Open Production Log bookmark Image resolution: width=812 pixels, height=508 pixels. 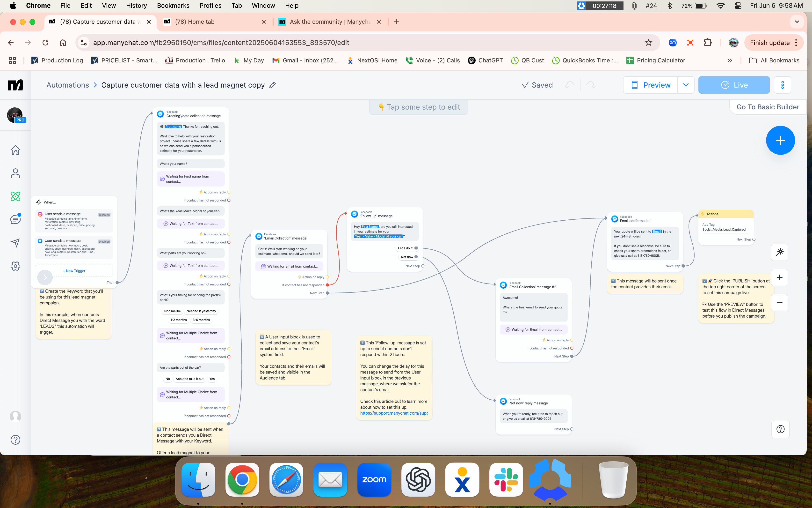[57, 60]
